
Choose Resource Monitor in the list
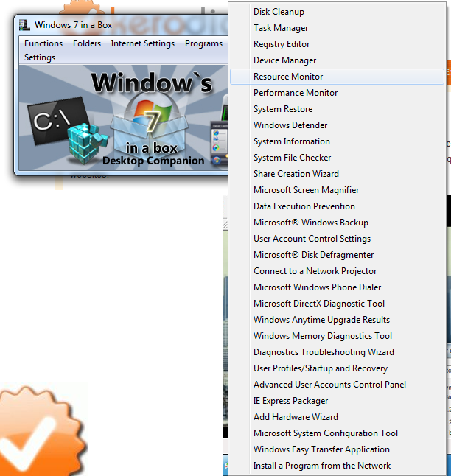(337, 77)
